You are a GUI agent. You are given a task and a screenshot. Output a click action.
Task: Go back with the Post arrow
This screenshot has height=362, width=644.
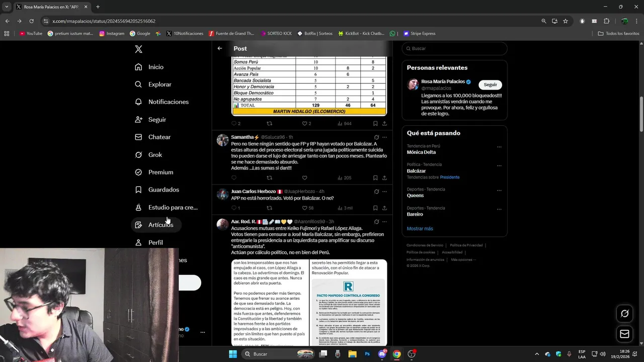point(220,48)
